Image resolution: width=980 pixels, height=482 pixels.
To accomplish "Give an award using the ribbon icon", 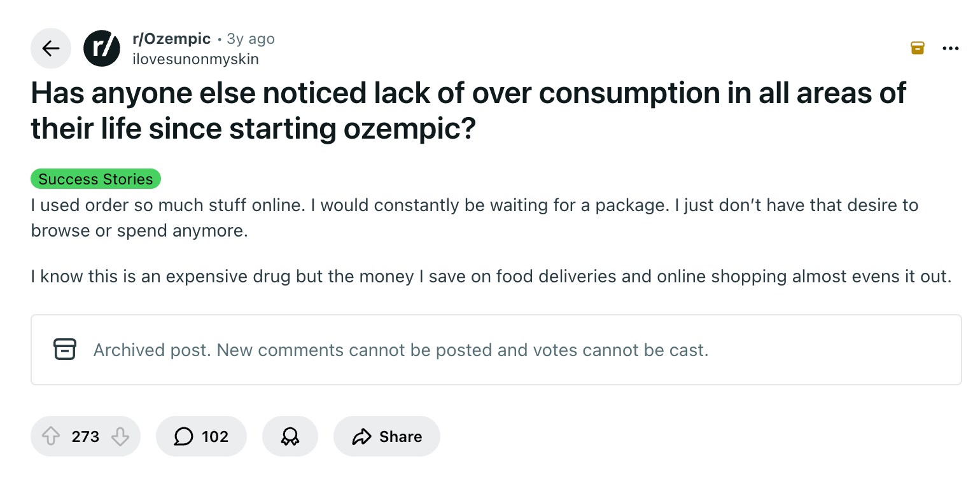I will (290, 436).
